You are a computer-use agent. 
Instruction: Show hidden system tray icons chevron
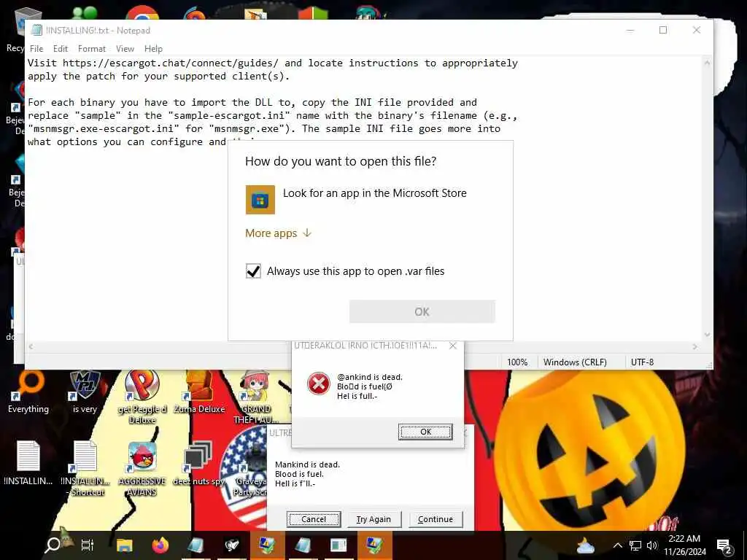(617, 545)
